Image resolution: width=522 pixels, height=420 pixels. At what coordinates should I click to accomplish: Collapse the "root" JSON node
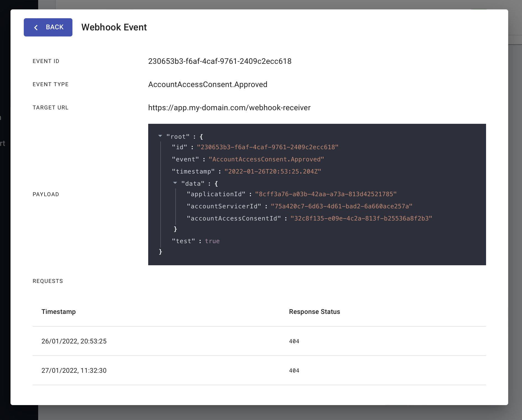160,136
